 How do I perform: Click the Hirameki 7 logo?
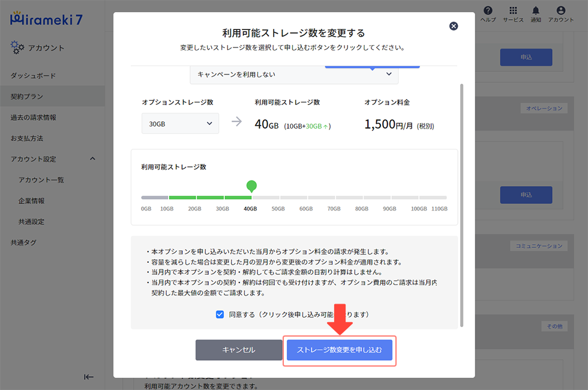click(x=47, y=19)
